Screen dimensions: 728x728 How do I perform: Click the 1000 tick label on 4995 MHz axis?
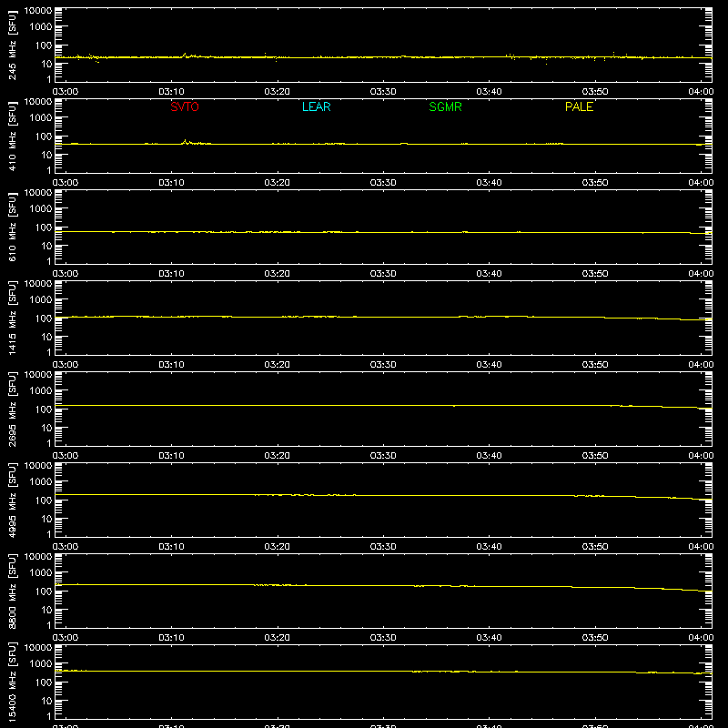[41, 482]
